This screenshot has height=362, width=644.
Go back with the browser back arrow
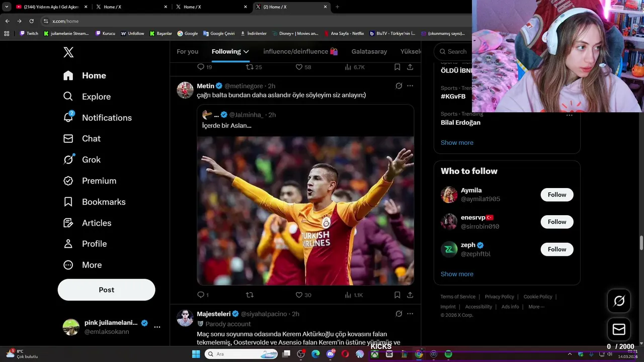pos(7,21)
